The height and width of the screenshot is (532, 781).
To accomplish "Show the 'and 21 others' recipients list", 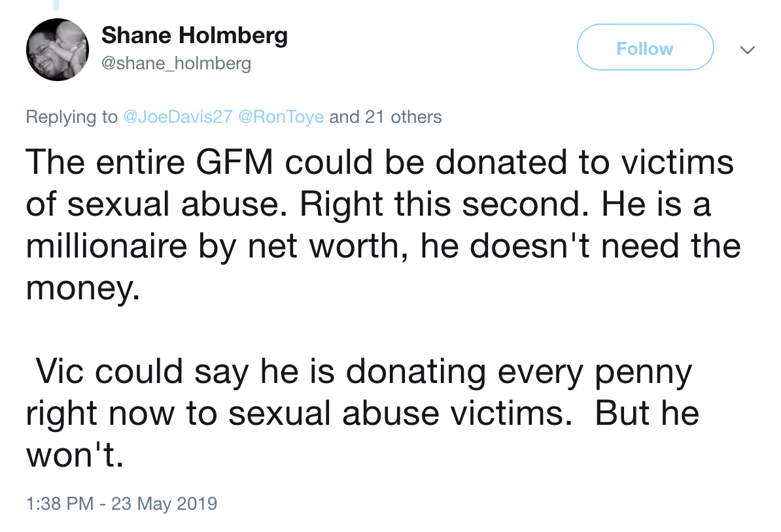I will pos(385,116).
